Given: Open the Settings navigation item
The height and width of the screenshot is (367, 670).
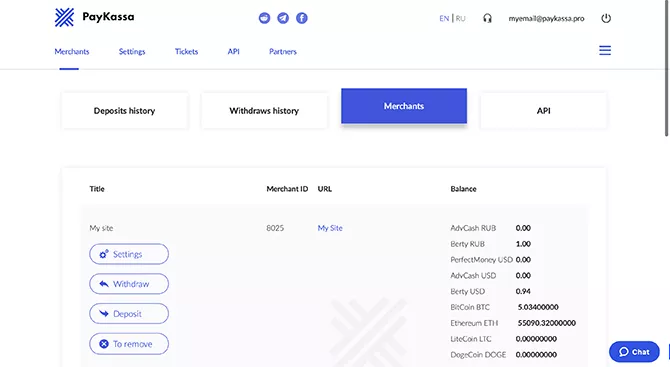Looking at the screenshot, I should (x=132, y=52).
